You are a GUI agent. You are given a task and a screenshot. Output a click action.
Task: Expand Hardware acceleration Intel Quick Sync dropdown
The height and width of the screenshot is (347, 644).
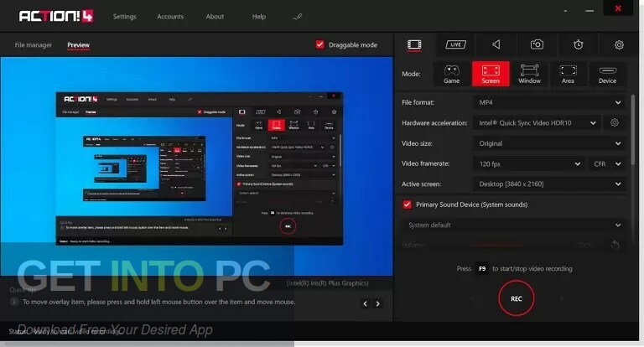[537, 122]
